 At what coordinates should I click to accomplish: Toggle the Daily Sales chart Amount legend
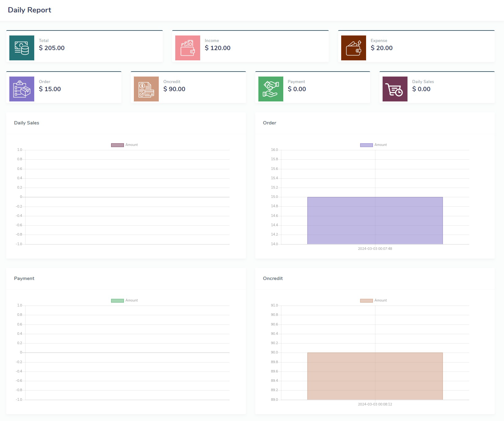(125, 145)
